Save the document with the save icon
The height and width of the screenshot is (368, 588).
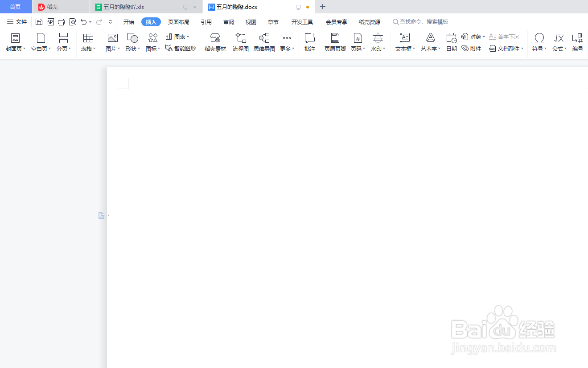point(39,21)
